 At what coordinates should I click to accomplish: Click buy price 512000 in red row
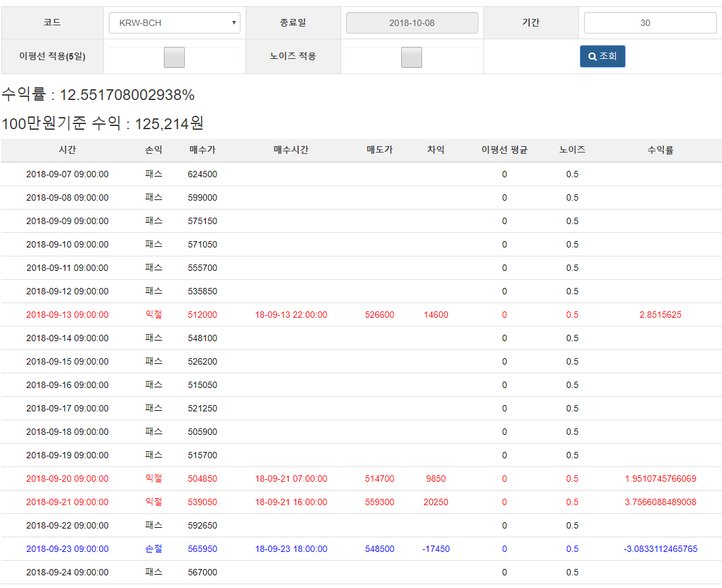tap(202, 315)
